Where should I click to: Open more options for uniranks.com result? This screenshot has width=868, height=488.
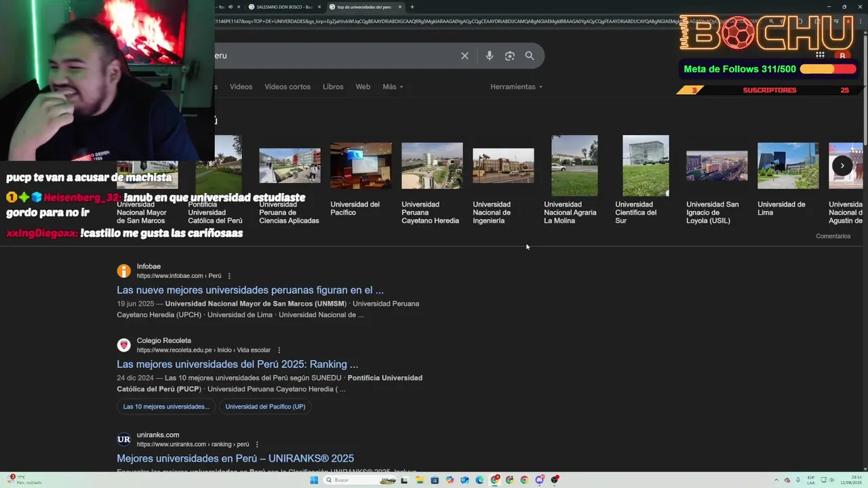(x=257, y=445)
